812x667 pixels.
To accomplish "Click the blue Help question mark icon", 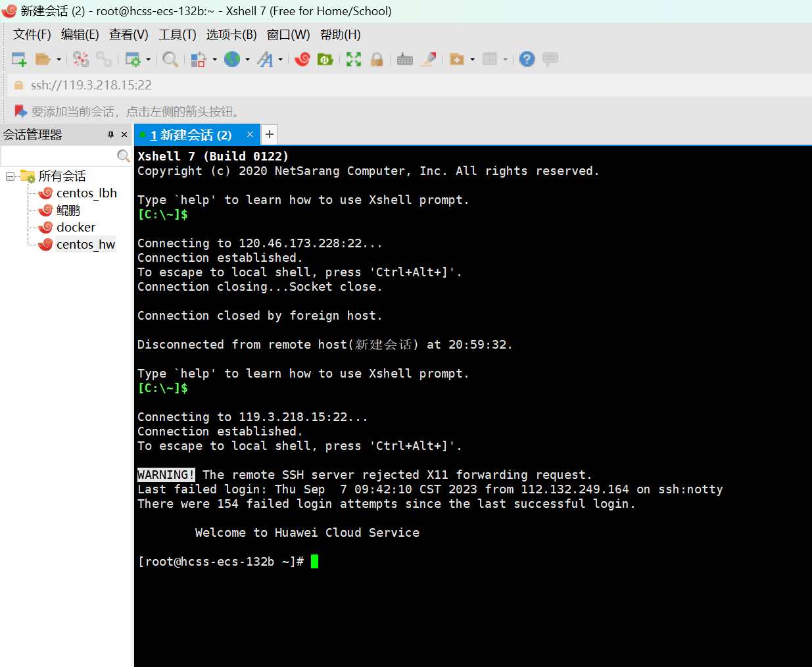I will (527, 59).
